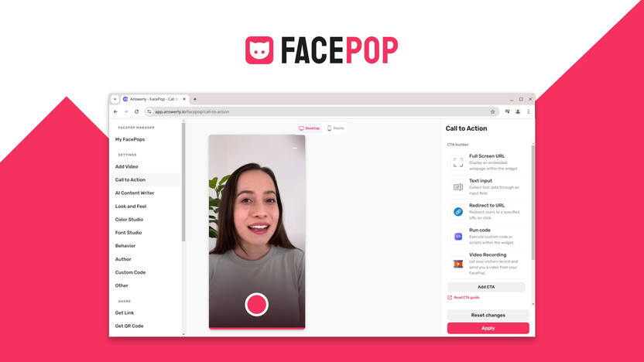Switch preview to Mobile view
Image resolution: width=644 pixels, height=362 pixels.
coord(336,128)
